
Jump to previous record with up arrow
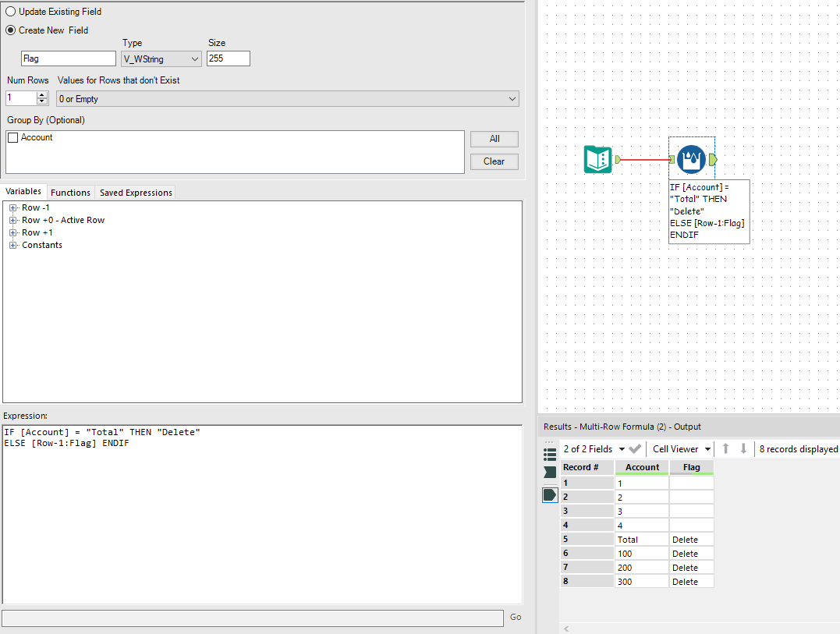(725, 449)
